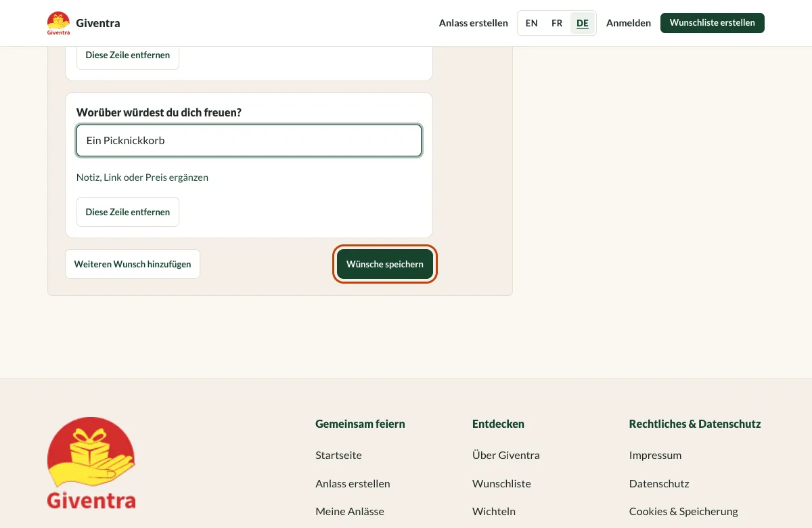Click Weiteren Wunsch hinzufügen
The image size is (812, 528).
coord(133,264)
